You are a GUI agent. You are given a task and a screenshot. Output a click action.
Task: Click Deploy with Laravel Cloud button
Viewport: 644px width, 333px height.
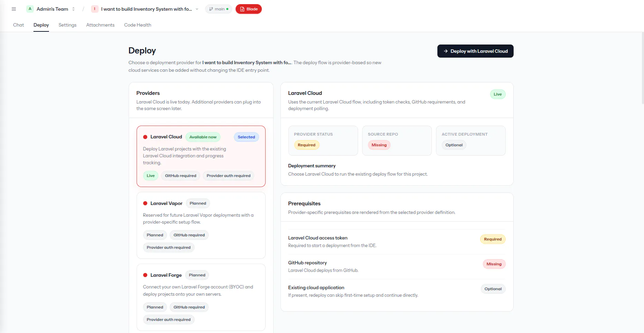(475, 51)
